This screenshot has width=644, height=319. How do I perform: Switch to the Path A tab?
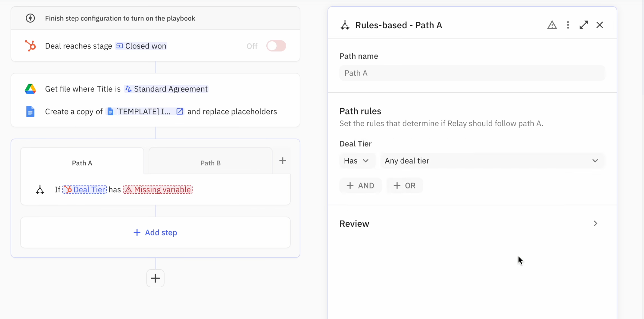[82, 163]
